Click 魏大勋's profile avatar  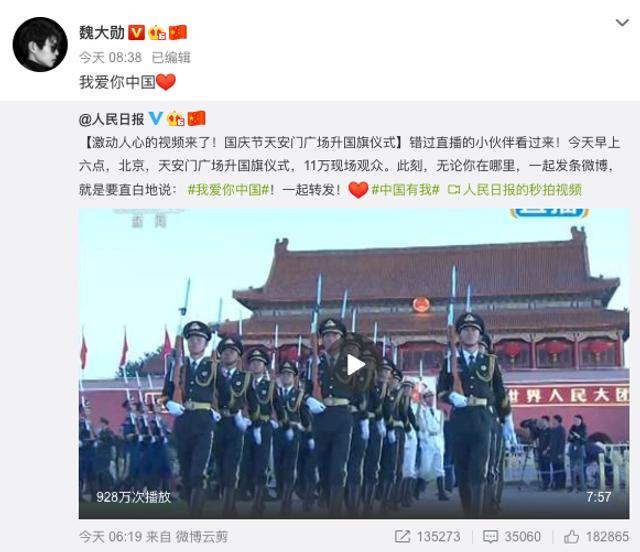point(40,45)
